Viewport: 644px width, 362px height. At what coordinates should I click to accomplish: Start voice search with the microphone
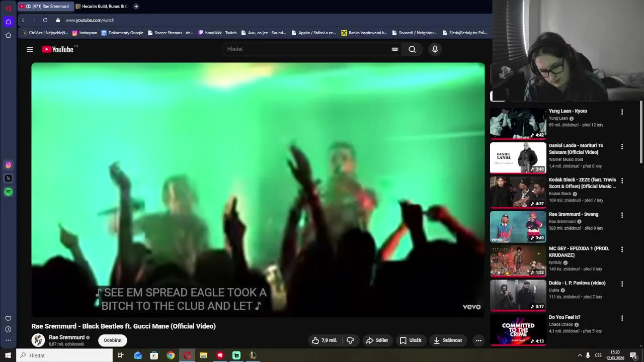coord(435,49)
